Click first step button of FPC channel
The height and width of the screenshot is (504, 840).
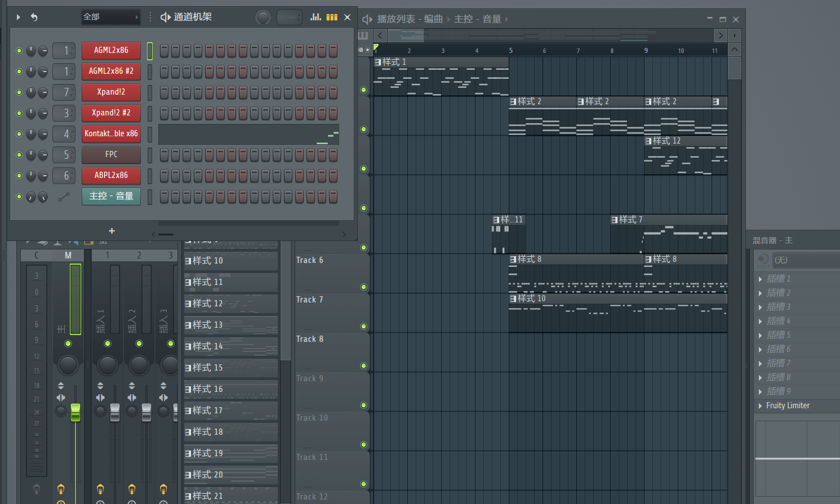(x=164, y=155)
